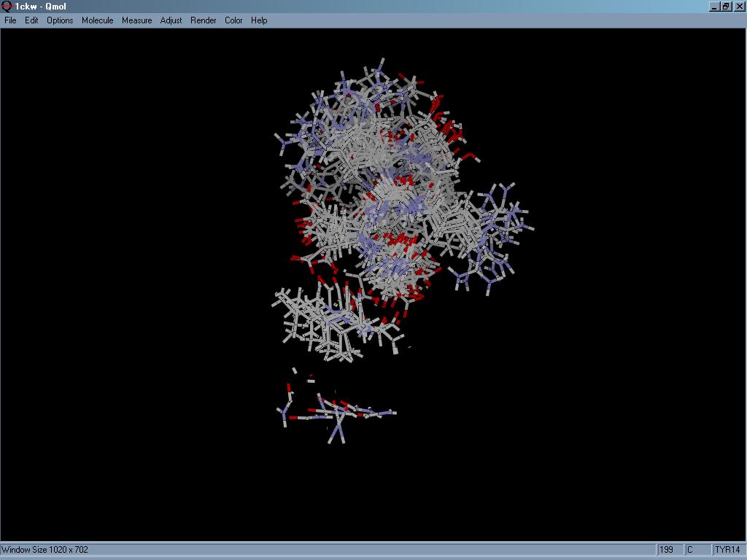Open the Edit menu
The height and width of the screenshot is (560, 747).
click(31, 20)
